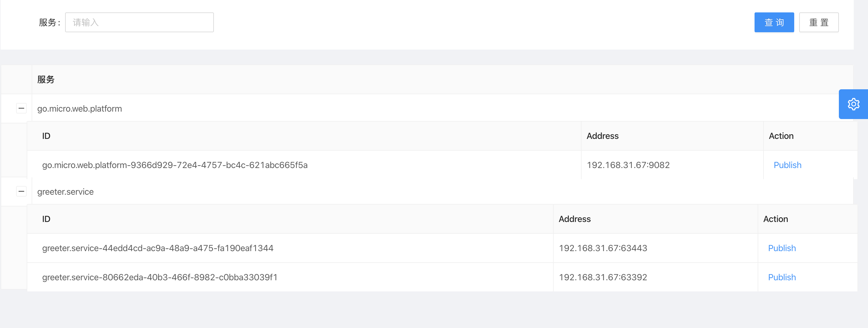Collapse the go.micro.web.platform service group
This screenshot has height=328, width=868.
(x=22, y=108)
